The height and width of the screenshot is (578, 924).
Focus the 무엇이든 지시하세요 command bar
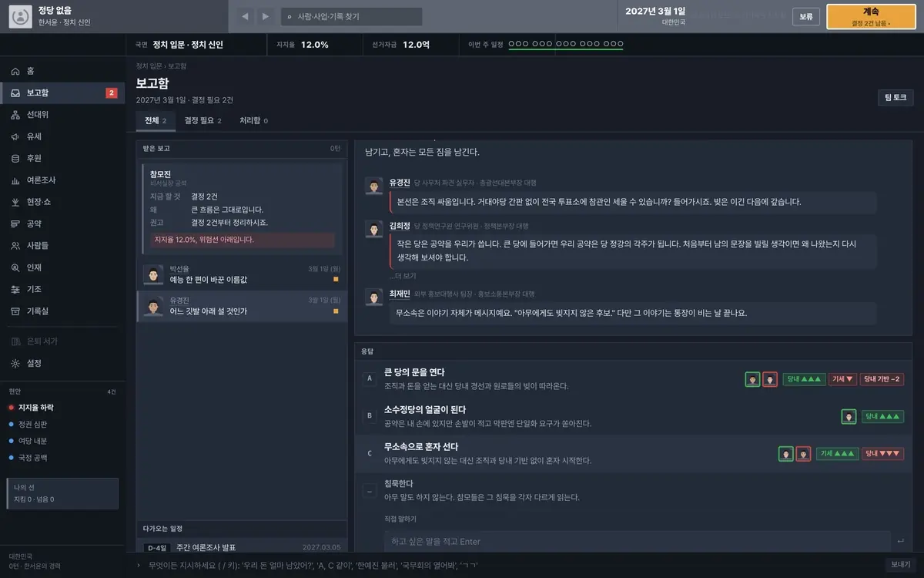[x=508, y=565]
